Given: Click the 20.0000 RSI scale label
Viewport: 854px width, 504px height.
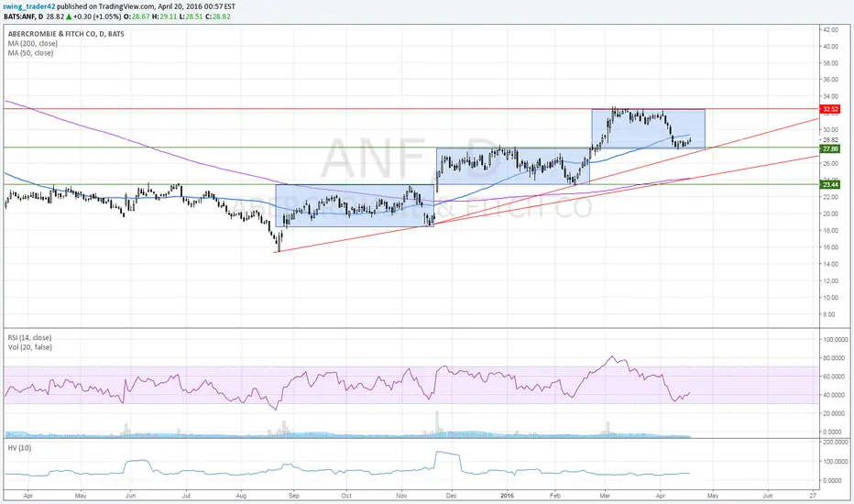Looking at the screenshot, I should (836, 413).
